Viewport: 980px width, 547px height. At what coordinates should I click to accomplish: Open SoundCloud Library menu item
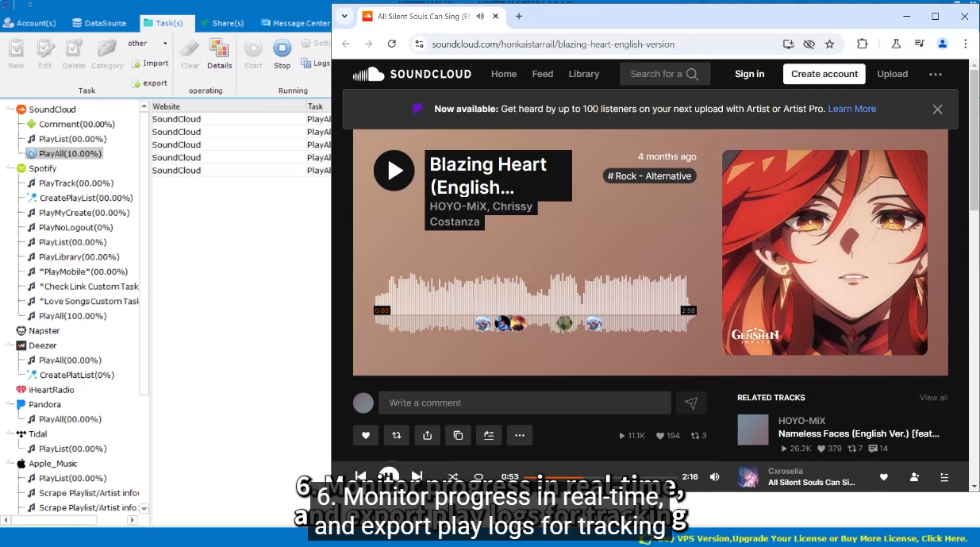point(584,74)
